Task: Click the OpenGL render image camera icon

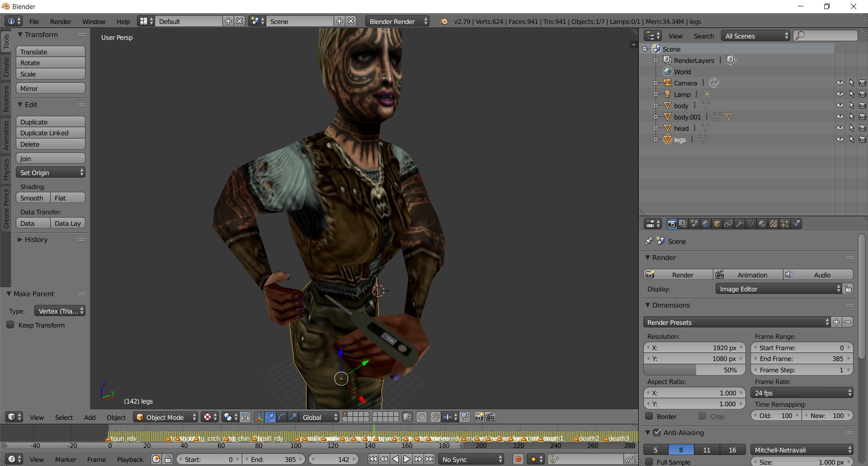Action: point(479,417)
